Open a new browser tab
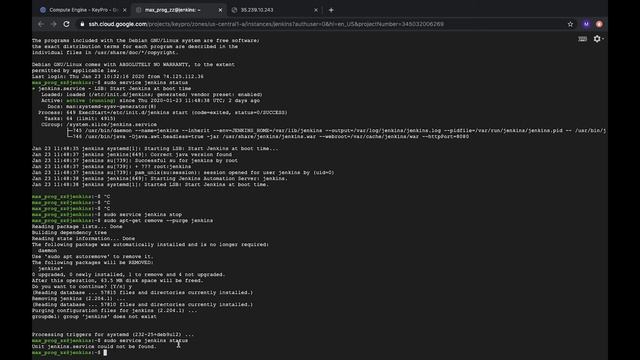640x360 pixels. pyautogui.click(x=331, y=10)
